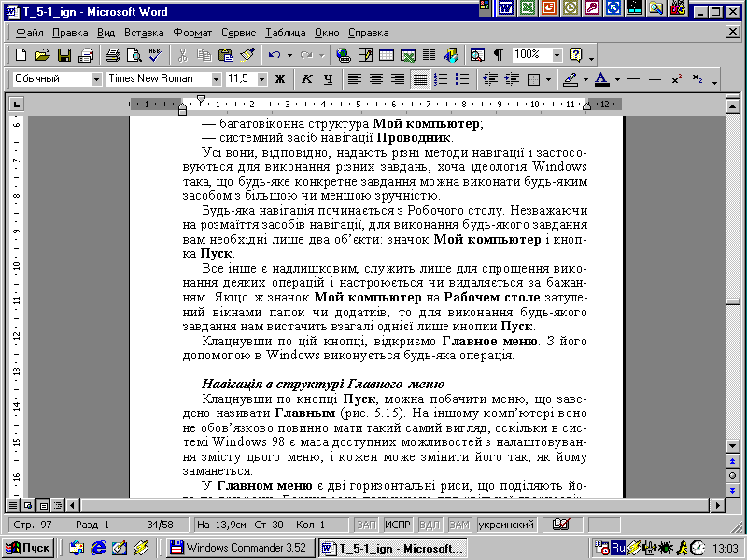This screenshot has width=747, height=560.
Task: Undo the last action
Action: (275, 55)
